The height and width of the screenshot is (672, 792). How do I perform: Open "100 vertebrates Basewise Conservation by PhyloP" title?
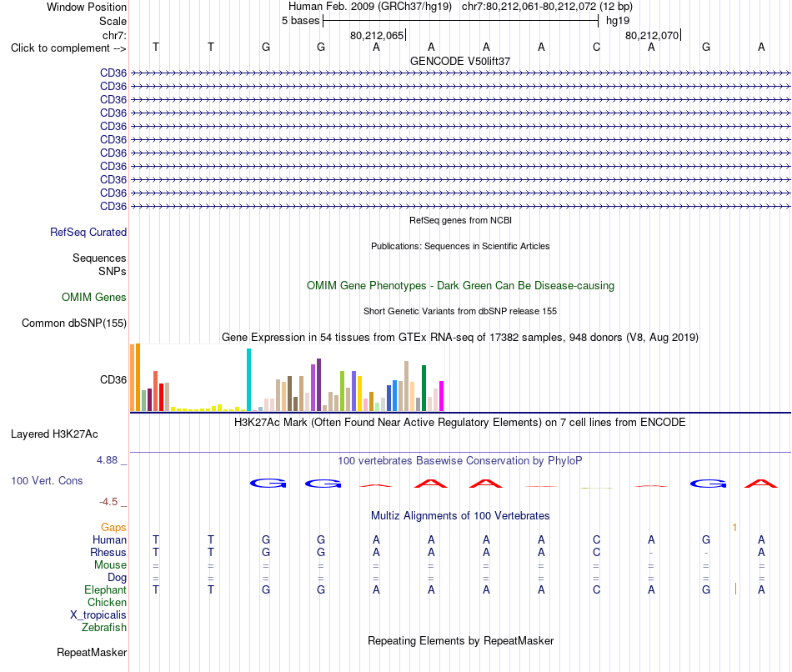coord(460,461)
